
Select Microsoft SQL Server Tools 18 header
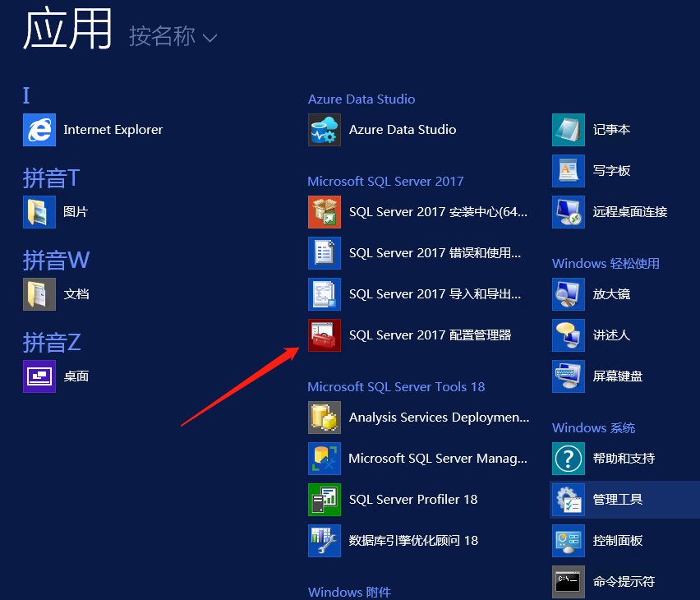396,387
